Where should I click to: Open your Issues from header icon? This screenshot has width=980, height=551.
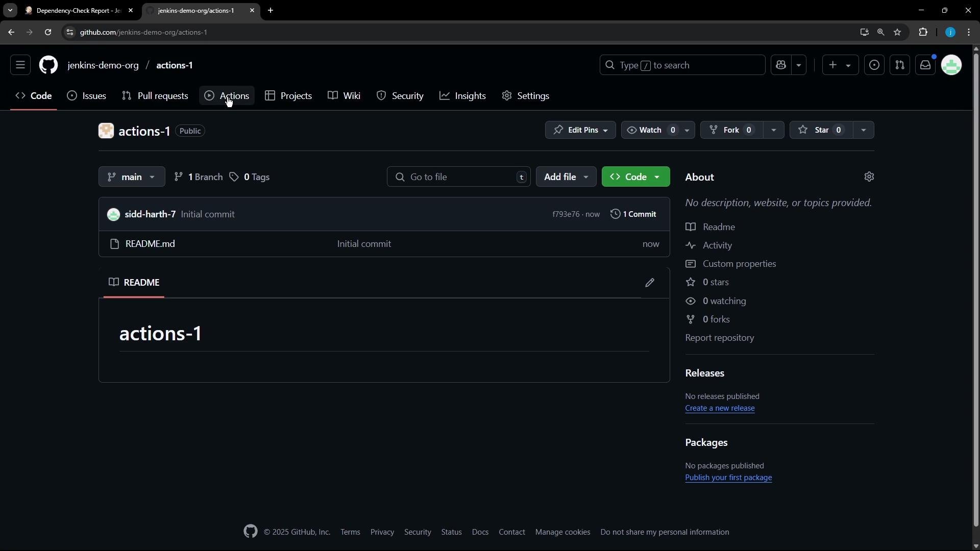874,65
